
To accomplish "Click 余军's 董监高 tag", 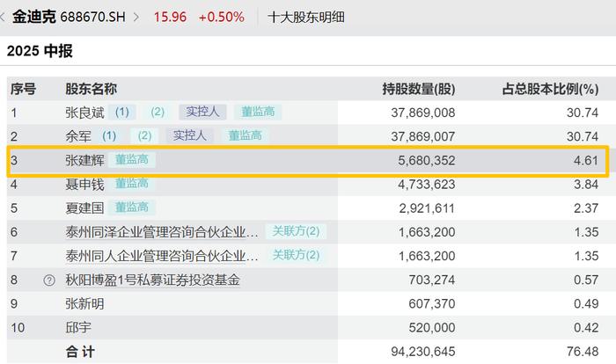I will coord(246,135).
